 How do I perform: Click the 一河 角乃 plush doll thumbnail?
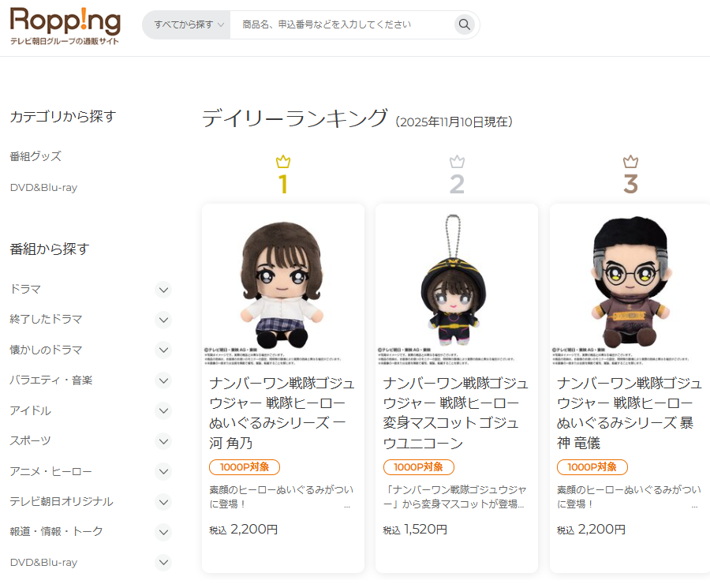pos(283,286)
